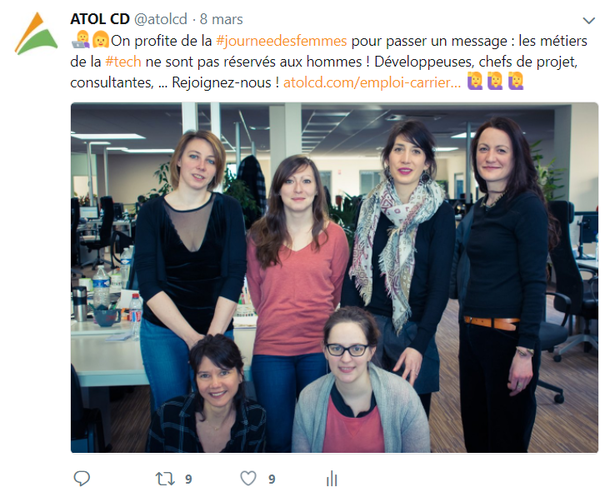The image size is (610, 497).
Task: Click the first raised-hand woman emoji
Action: click(x=475, y=81)
